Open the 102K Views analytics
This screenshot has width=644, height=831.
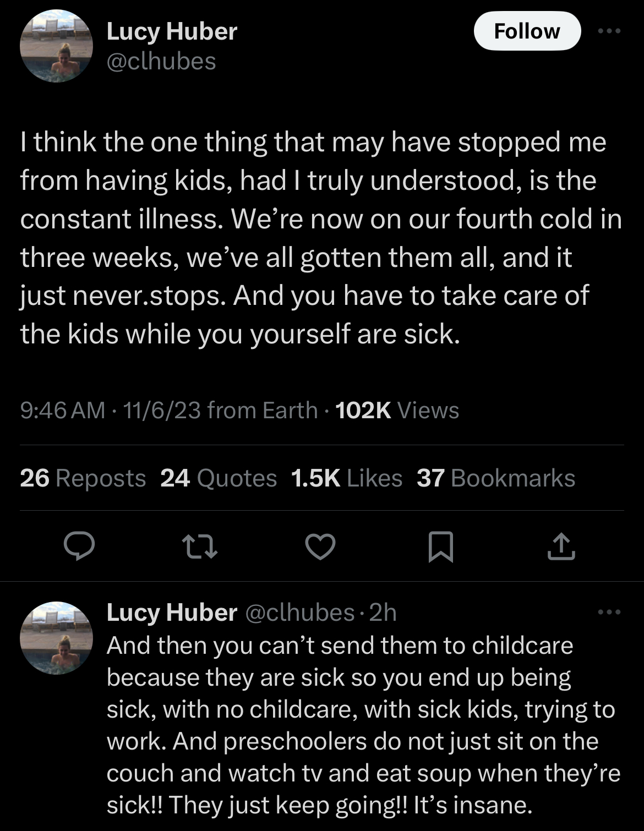pos(396,410)
